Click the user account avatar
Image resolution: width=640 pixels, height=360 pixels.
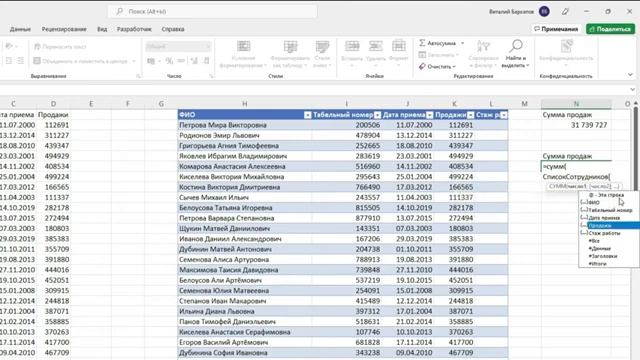[x=544, y=11]
